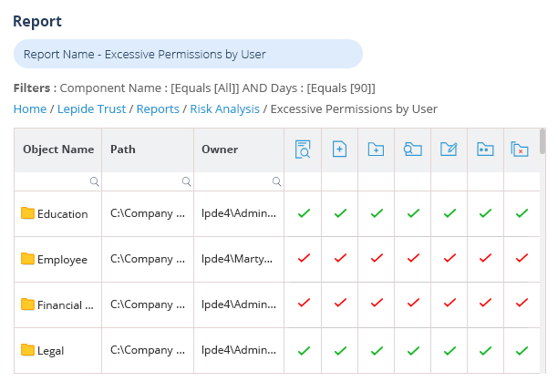The image size is (558, 392).
Task: Click the file-with-plus permission column icon
Action: pyautogui.click(x=339, y=149)
